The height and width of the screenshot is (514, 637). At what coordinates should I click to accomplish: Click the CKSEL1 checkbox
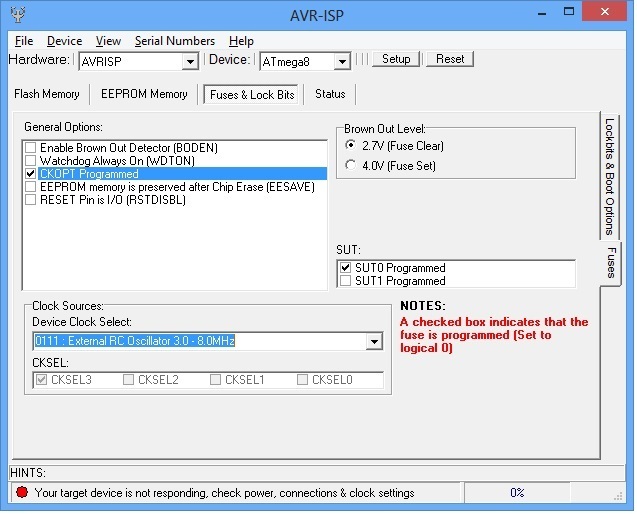coord(215,380)
